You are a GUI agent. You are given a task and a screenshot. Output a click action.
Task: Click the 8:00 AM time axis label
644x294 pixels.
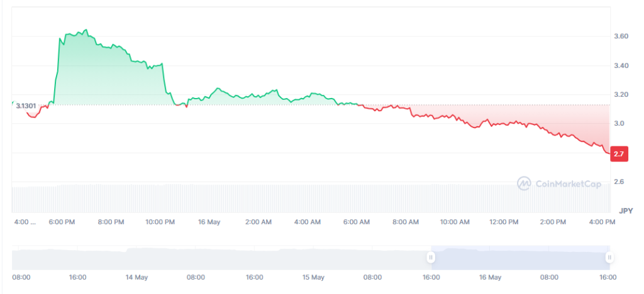406,222
